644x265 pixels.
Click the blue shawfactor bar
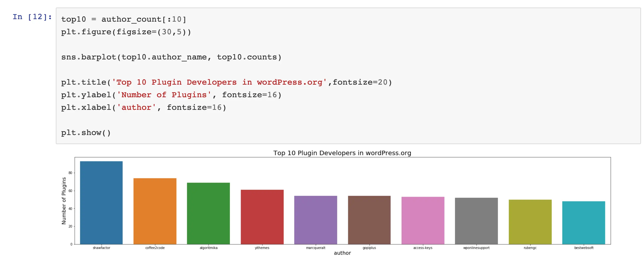tap(101, 203)
